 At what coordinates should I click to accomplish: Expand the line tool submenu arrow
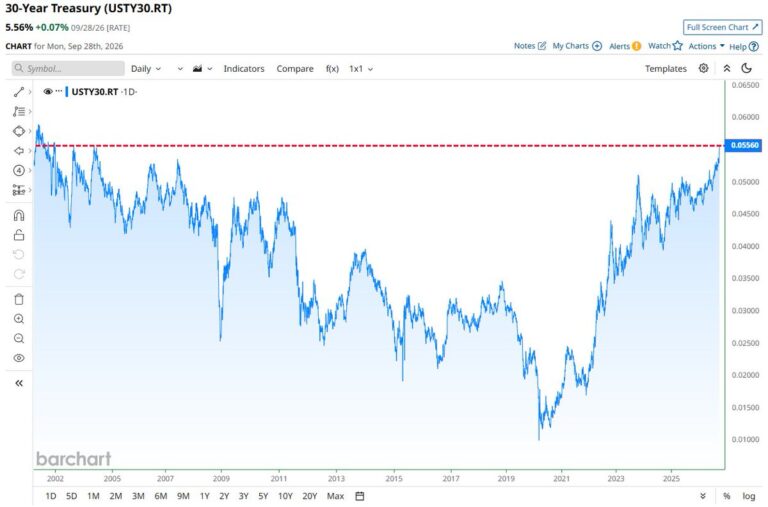(30, 92)
